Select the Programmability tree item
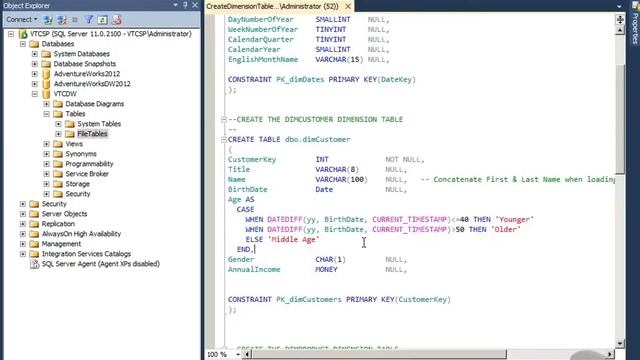Screen dimensions: 640x360 [x=89, y=164]
